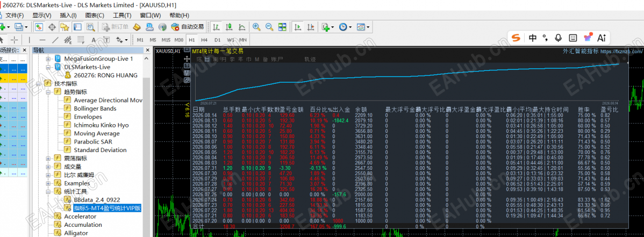Image resolution: width=644 pixels, height=237 pixels.
Task: Open the 显示(V) menu
Action: [42, 15]
